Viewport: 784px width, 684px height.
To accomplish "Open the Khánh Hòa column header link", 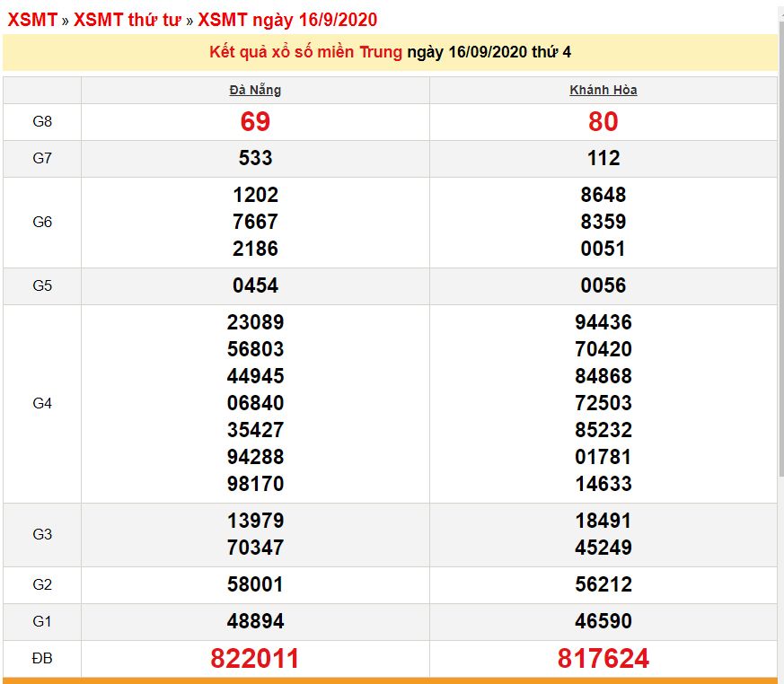I will pyautogui.click(x=603, y=90).
